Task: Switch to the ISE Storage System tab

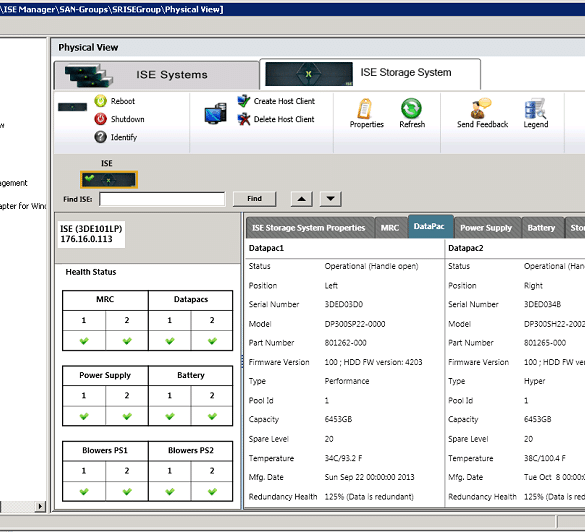Action: tap(370, 73)
